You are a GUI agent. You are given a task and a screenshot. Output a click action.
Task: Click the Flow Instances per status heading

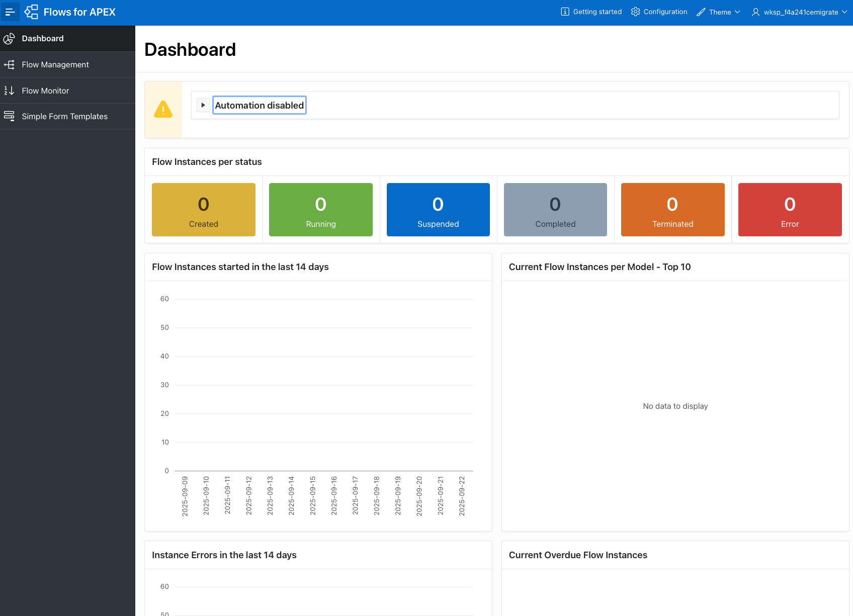[x=207, y=162]
